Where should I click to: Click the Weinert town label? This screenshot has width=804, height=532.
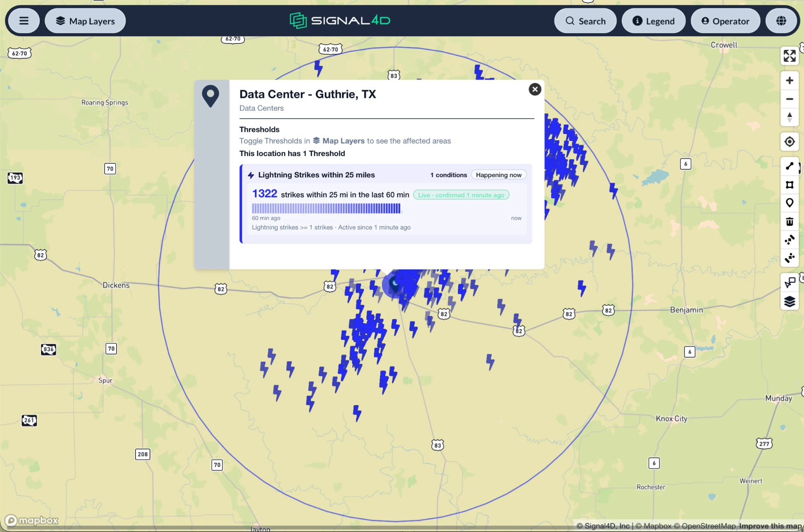pyautogui.click(x=751, y=481)
